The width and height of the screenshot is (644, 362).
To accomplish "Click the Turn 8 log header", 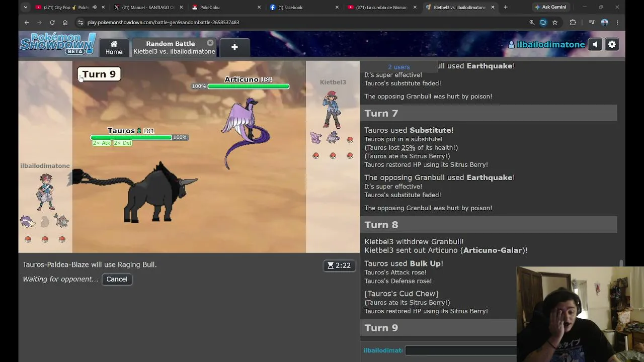I will pyautogui.click(x=489, y=225).
